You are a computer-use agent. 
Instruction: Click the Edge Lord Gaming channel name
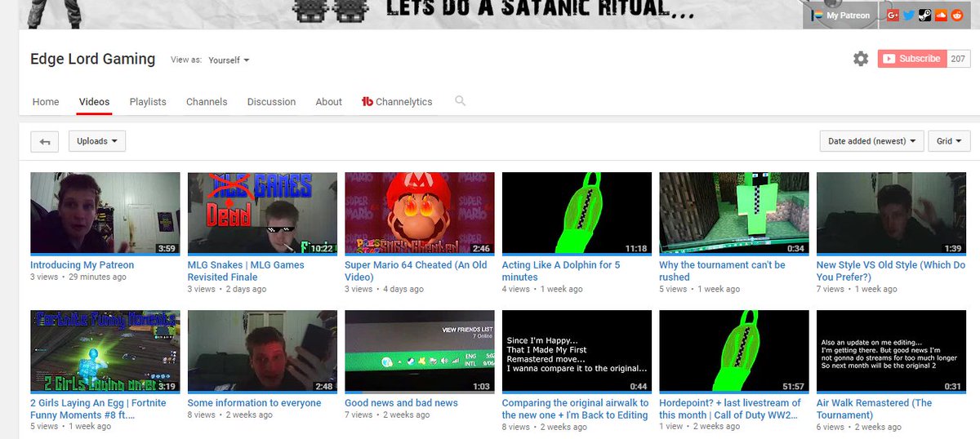[92, 59]
